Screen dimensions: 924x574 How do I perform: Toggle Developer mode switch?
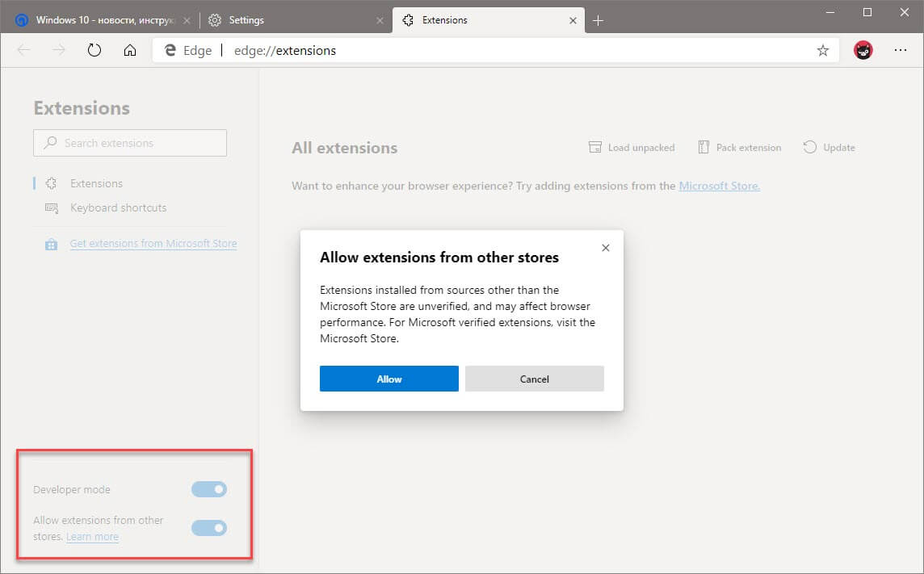(x=209, y=489)
